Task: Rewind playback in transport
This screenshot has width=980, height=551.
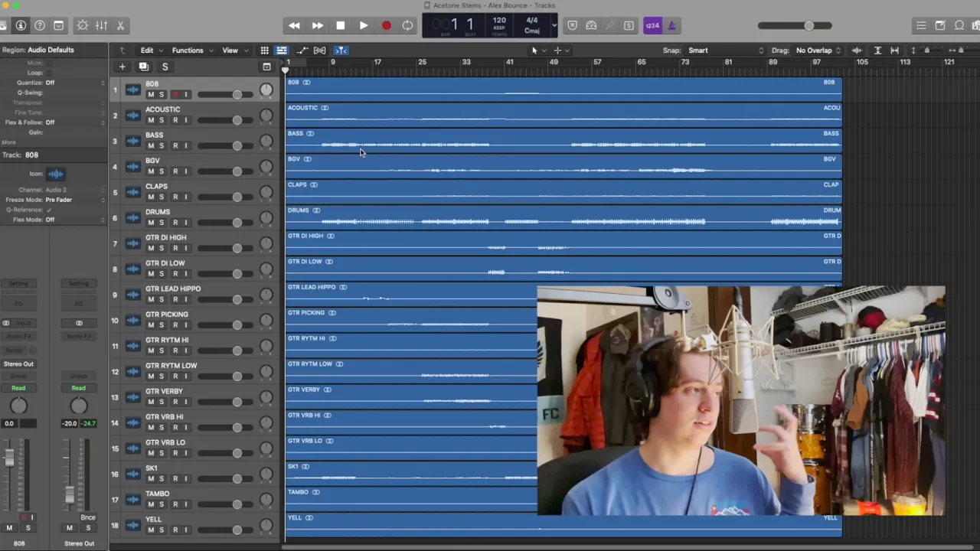Action: click(x=294, y=25)
